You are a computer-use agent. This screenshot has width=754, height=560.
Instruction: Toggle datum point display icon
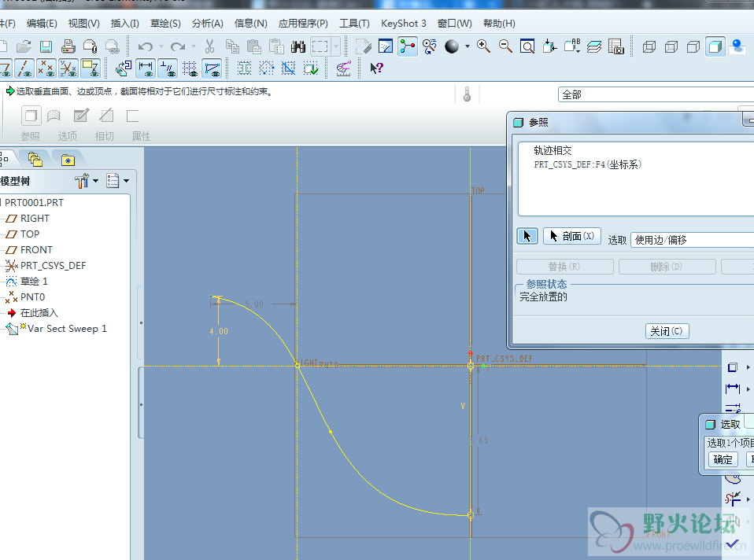point(46,68)
